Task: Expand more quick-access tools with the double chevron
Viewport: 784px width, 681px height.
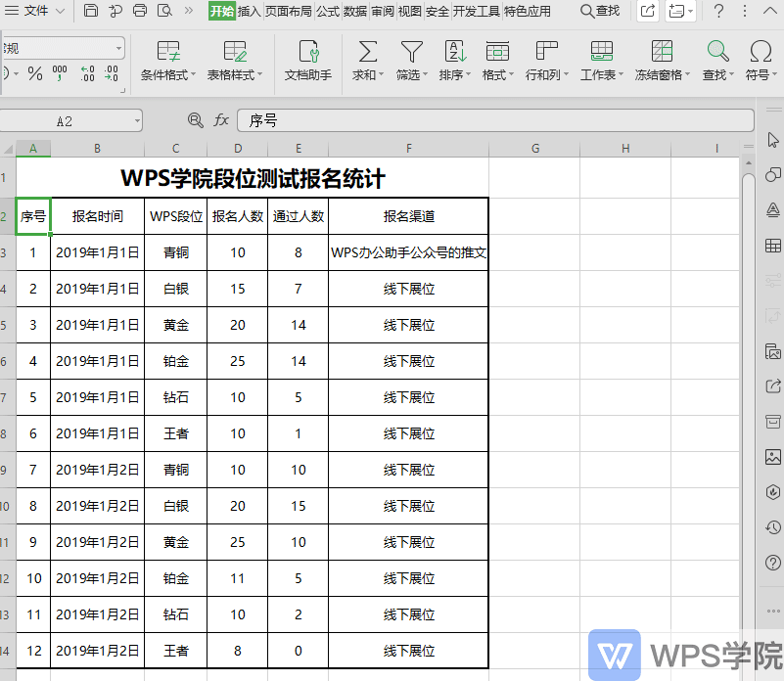Action: [x=189, y=11]
